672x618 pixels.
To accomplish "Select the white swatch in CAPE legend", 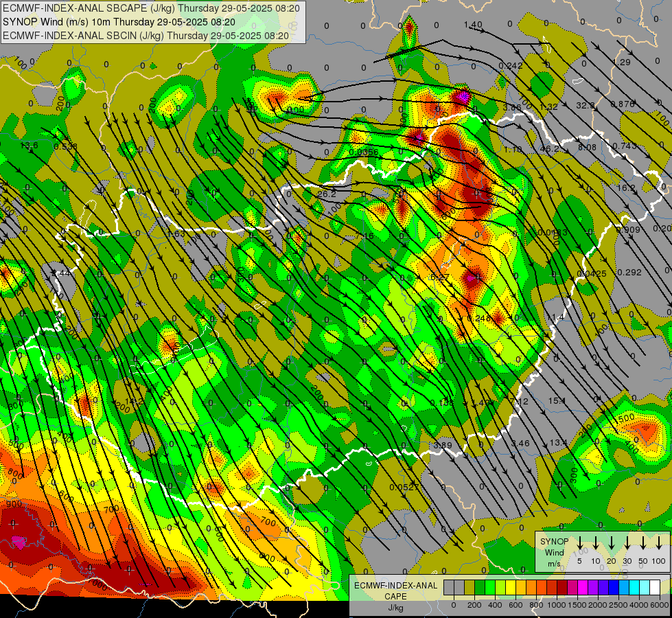I will point(654,588).
